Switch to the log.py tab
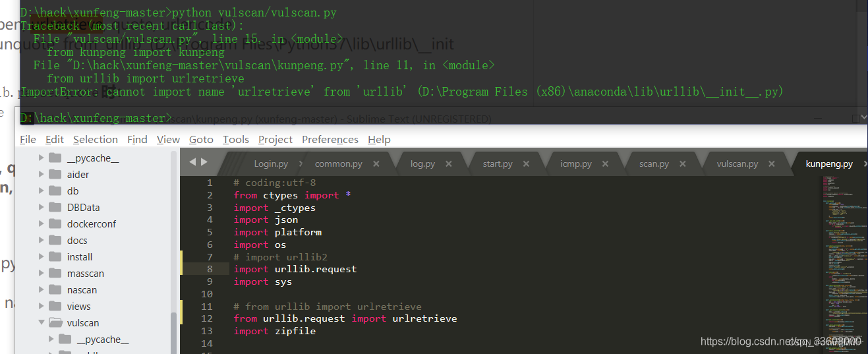The width and height of the screenshot is (868, 354). [422, 163]
